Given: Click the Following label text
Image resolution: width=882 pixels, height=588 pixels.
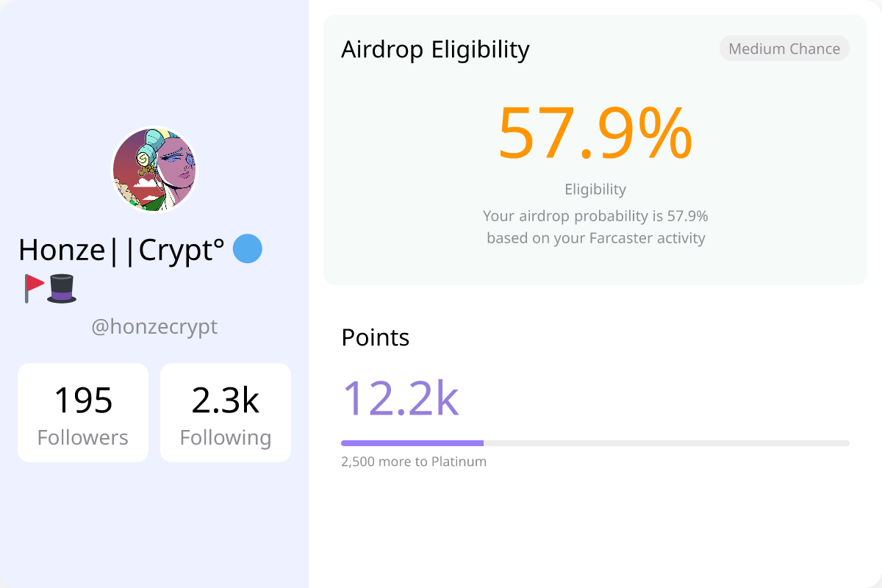Looking at the screenshot, I should (x=226, y=438).
